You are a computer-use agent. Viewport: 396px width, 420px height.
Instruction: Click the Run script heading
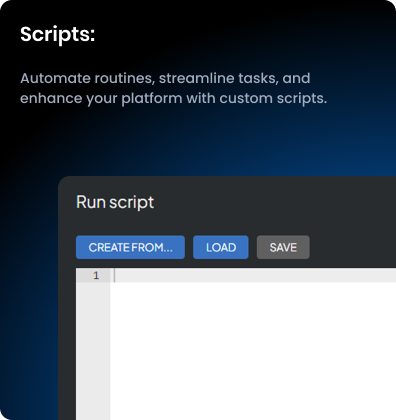115,202
